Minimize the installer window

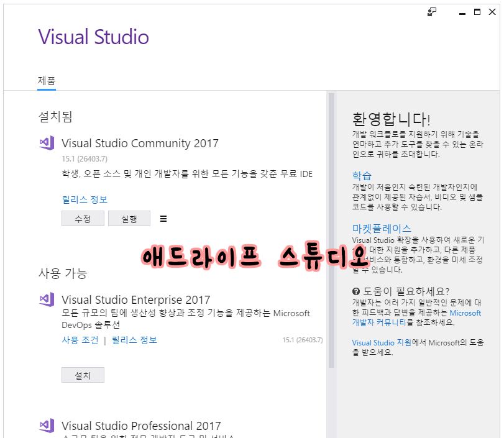click(462, 13)
